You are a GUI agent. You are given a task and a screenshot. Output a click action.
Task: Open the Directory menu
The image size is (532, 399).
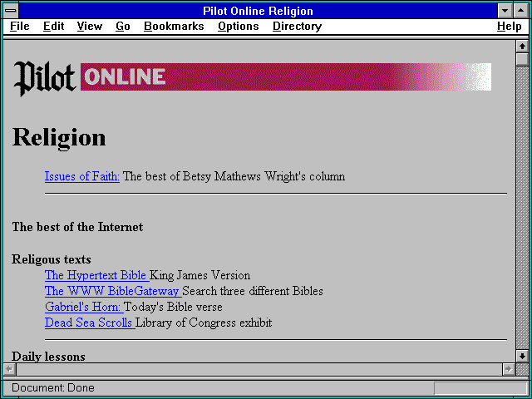coord(298,27)
